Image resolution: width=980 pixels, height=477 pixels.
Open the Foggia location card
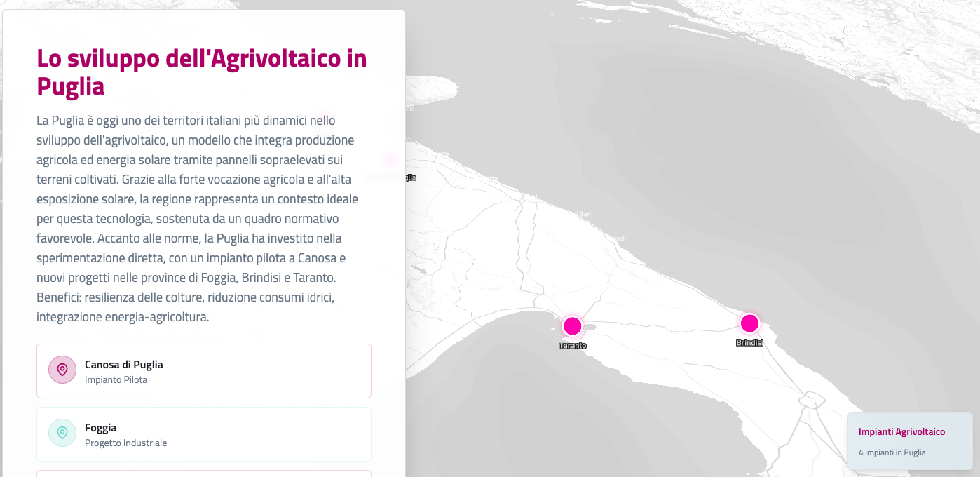(203, 434)
